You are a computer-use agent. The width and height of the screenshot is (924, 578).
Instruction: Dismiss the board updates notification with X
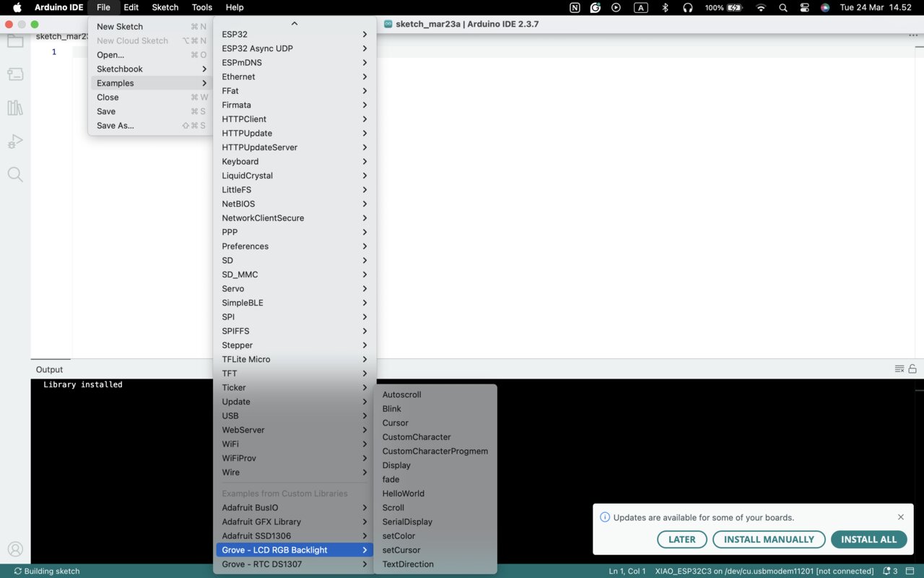(901, 517)
